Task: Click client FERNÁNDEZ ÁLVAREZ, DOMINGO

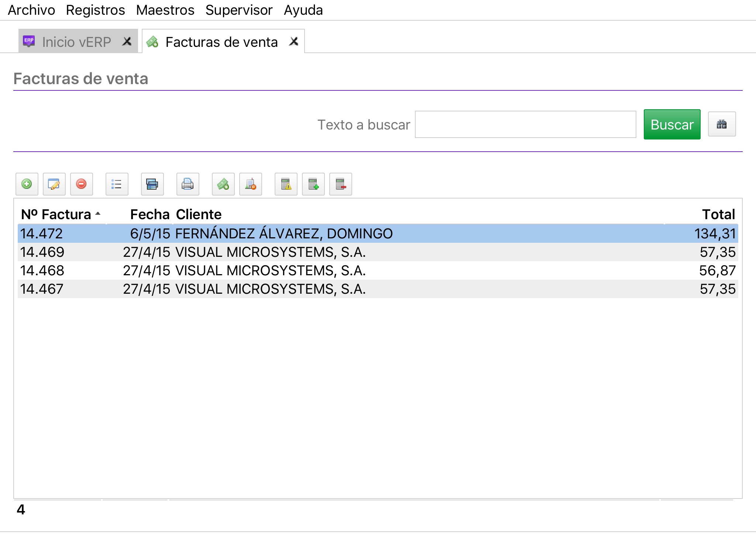Action: coord(284,234)
